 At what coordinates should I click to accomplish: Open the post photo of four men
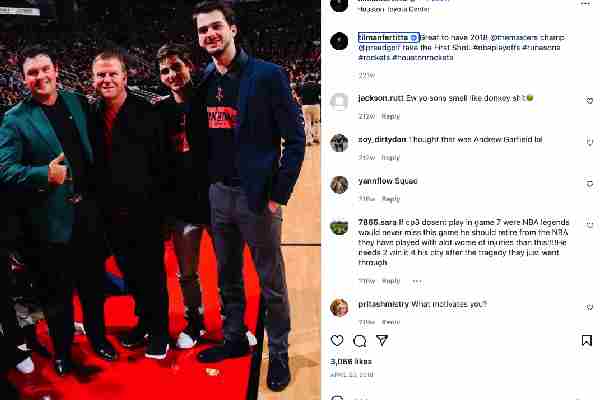click(x=160, y=200)
